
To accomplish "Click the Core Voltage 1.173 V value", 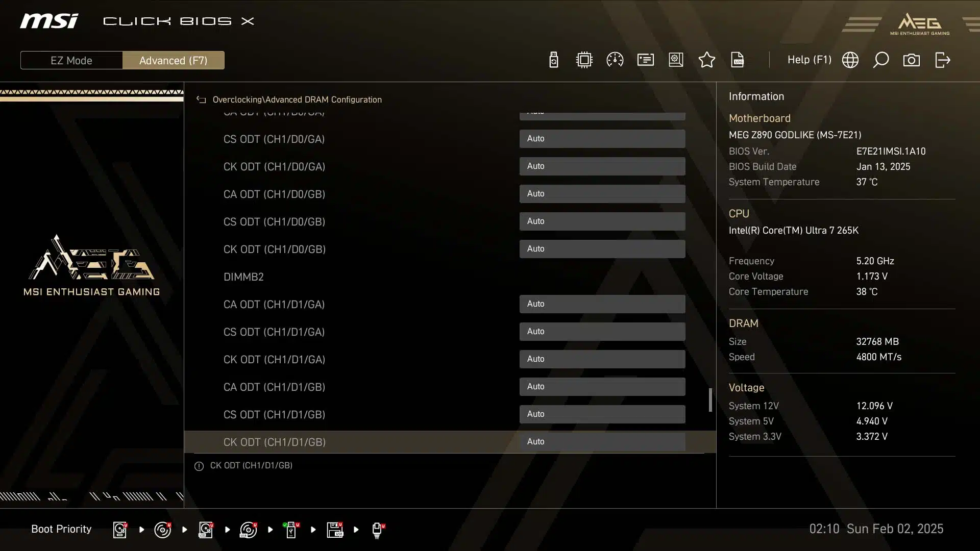I will [x=872, y=277].
